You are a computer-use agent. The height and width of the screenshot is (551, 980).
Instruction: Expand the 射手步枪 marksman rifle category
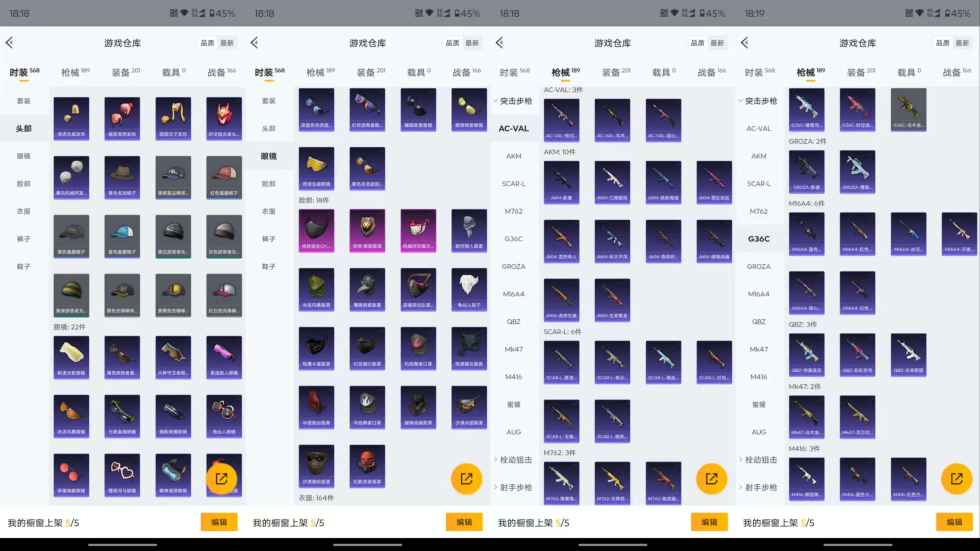[x=515, y=487]
